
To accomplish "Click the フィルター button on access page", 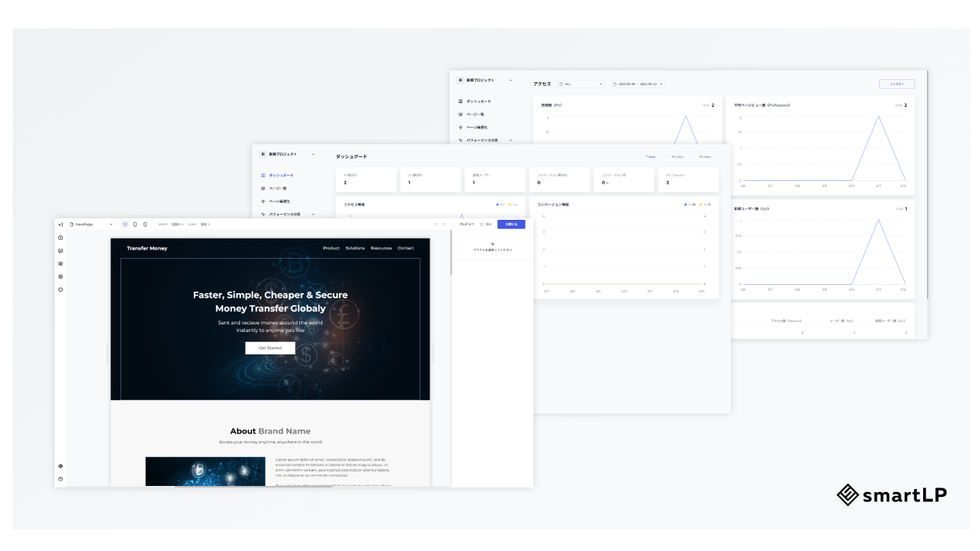I will coord(896,84).
